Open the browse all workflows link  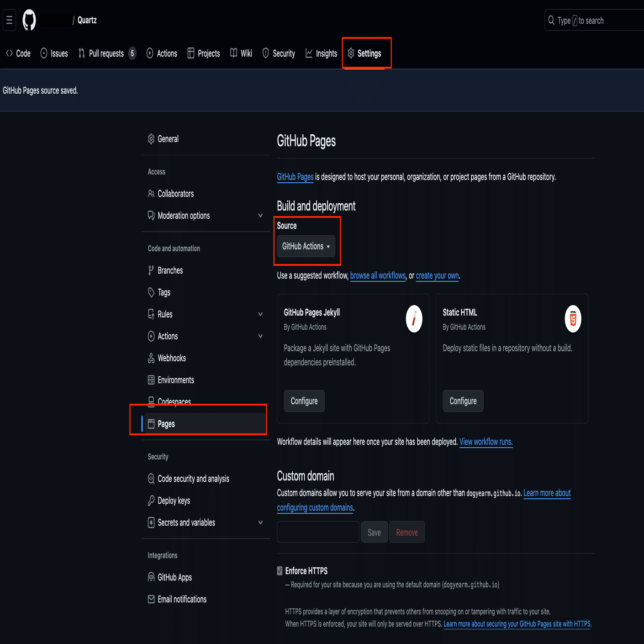point(378,275)
